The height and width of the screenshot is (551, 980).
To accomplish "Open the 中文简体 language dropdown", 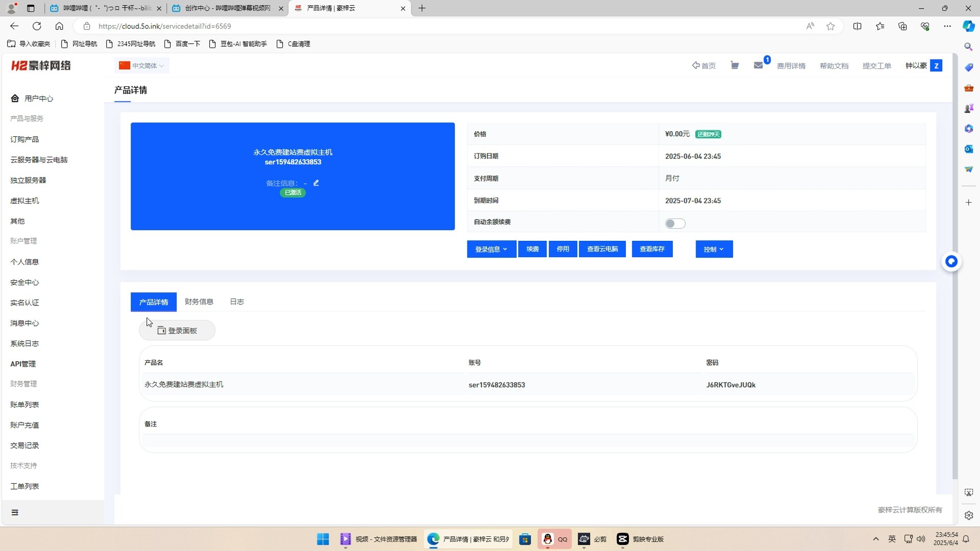I will click(142, 65).
